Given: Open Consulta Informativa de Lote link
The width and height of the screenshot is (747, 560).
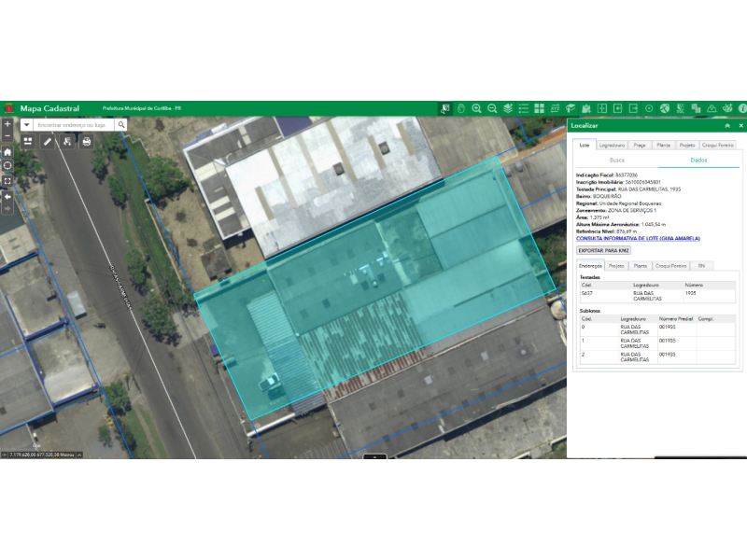Looking at the screenshot, I should point(638,239).
